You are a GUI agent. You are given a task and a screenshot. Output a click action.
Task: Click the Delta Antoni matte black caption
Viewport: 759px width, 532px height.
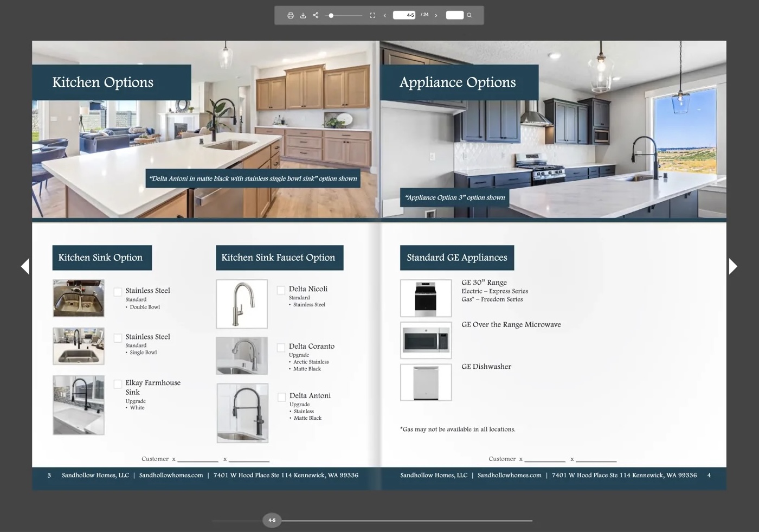(253, 178)
